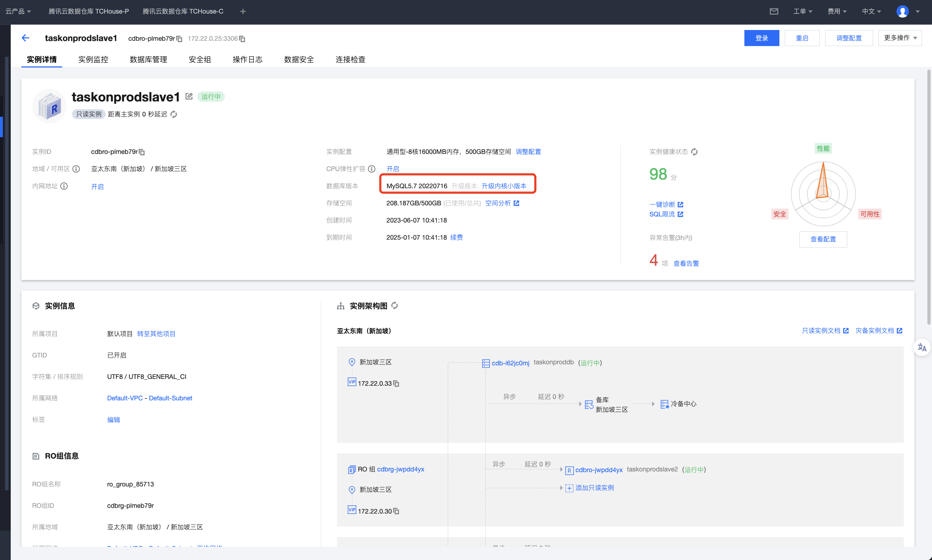Open the mail notifications icon
This screenshot has height=560, width=932.
(774, 11)
